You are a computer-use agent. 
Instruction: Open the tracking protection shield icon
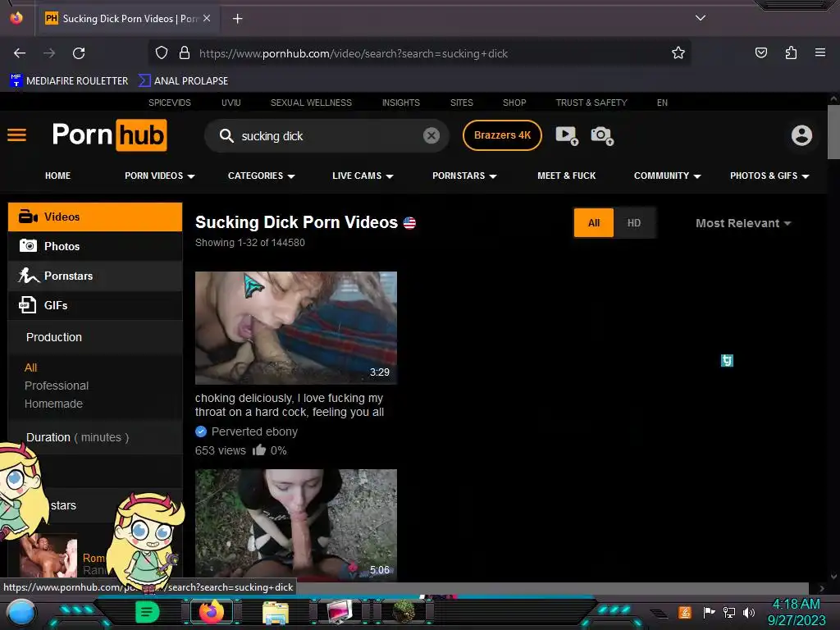(x=162, y=52)
